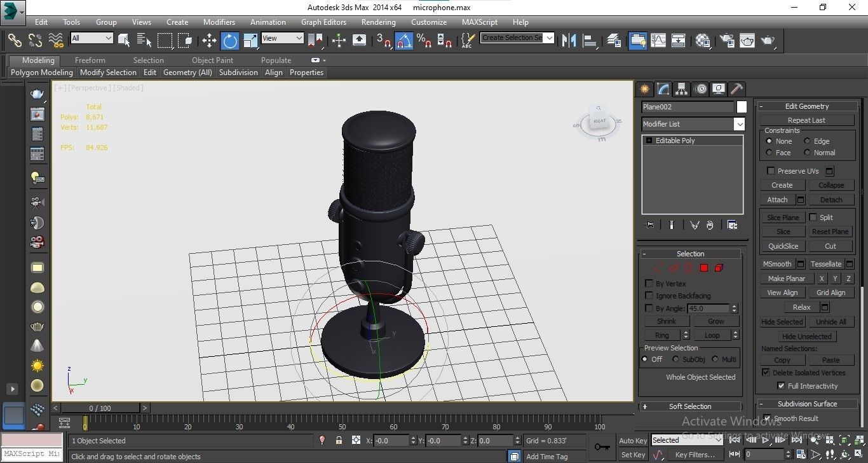Click the Select and Manipulate icon
Image resolution: width=868 pixels, height=463 pixels.
(339, 40)
